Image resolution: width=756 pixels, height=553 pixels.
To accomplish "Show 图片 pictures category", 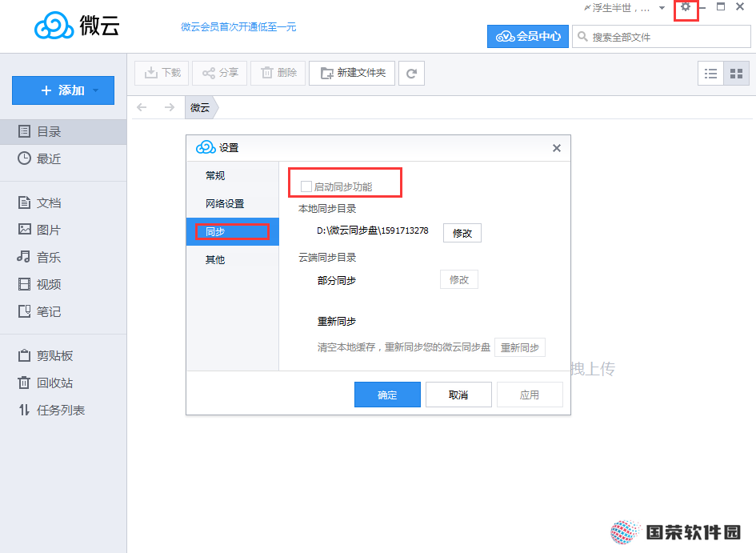I will (63, 230).
